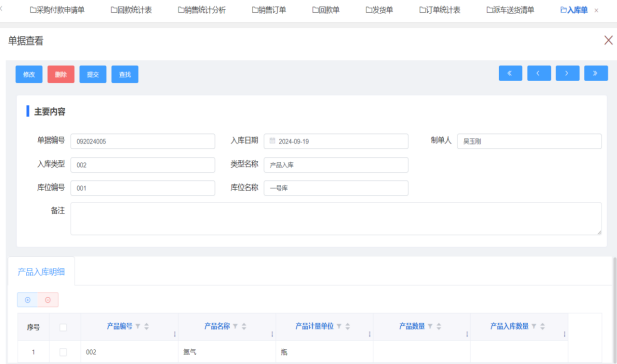This screenshot has width=617, height=364.
Task: Click the blue add row icon
Action: [28, 300]
